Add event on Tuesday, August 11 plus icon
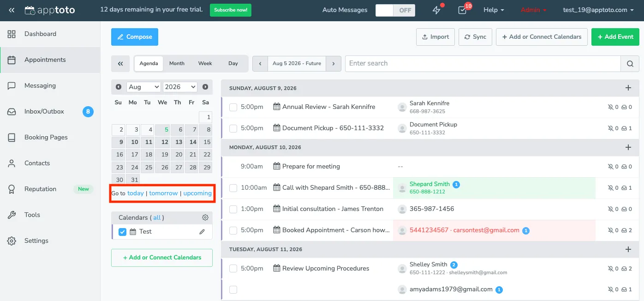This screenshot has height=301, width=644. click(628, 249)
